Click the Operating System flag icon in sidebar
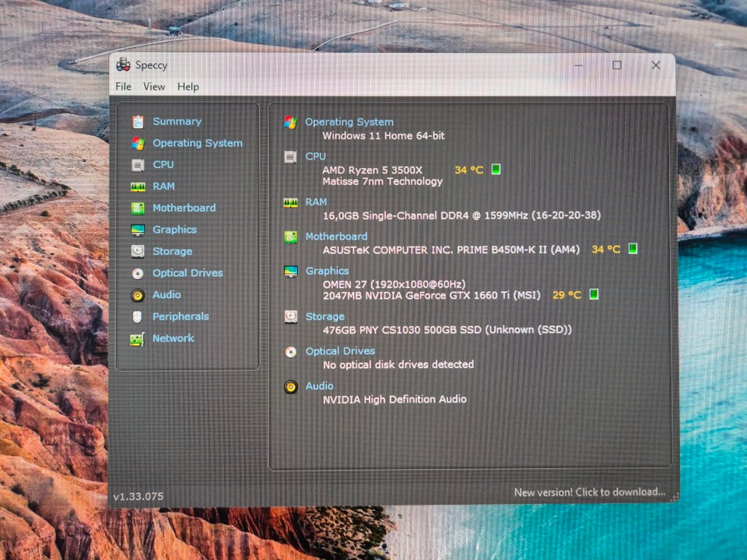The height and width of the screenshot is (560, 747). pos(138,143)
